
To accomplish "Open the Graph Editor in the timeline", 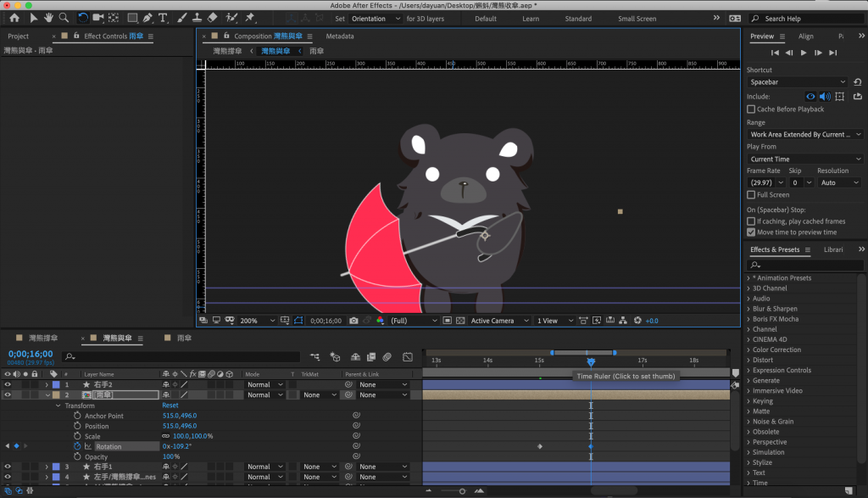I will pyautogui.click(x=408, y=357).
